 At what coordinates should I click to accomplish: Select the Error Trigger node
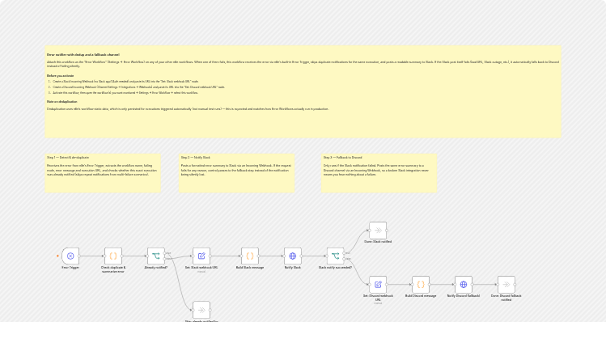(x=70, y=256)
